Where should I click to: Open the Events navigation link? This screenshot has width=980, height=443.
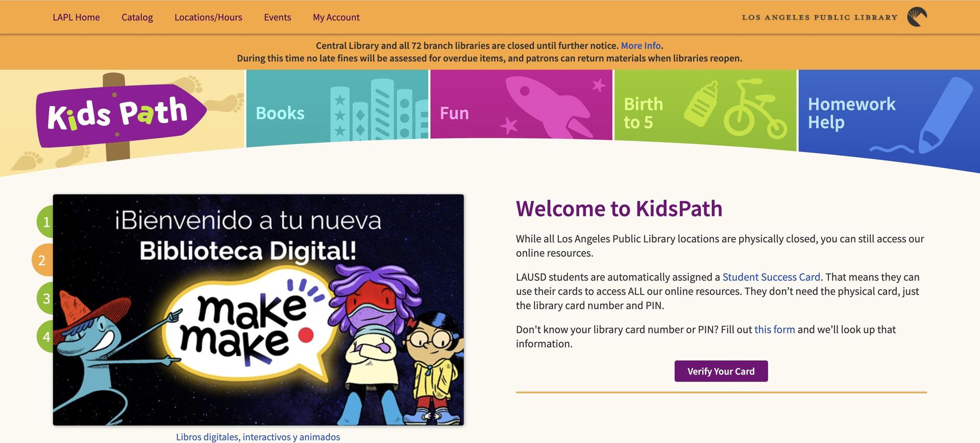coord(277,17)
